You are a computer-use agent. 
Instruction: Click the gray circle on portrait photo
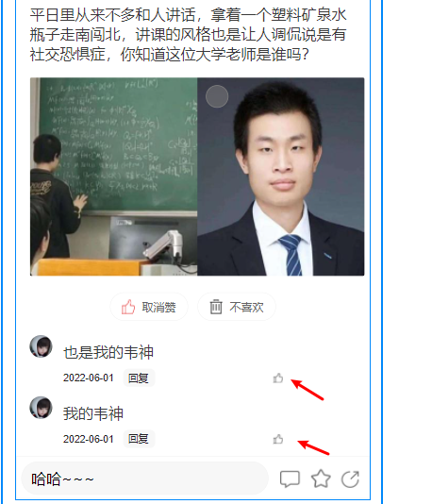[x=217, y=96]
